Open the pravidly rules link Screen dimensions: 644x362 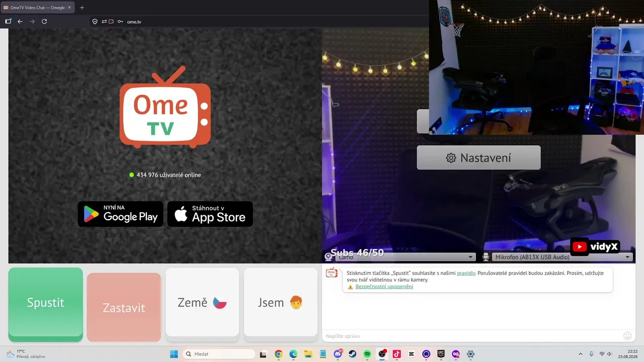466,273
